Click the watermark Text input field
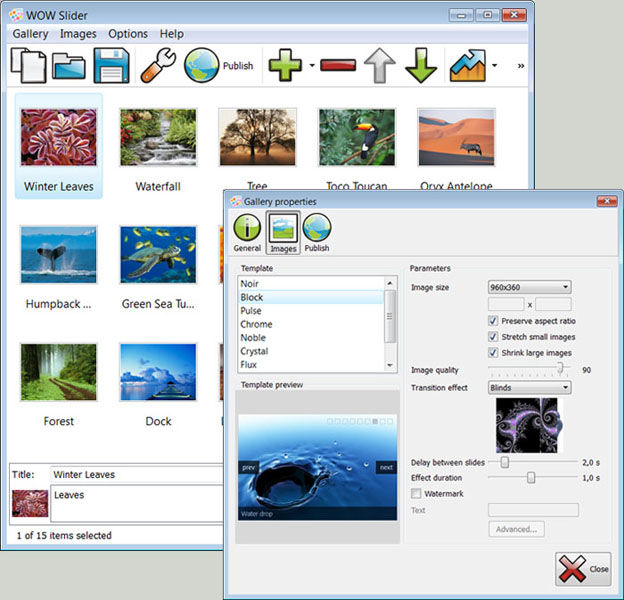624x600 pixels. point(533,510)
